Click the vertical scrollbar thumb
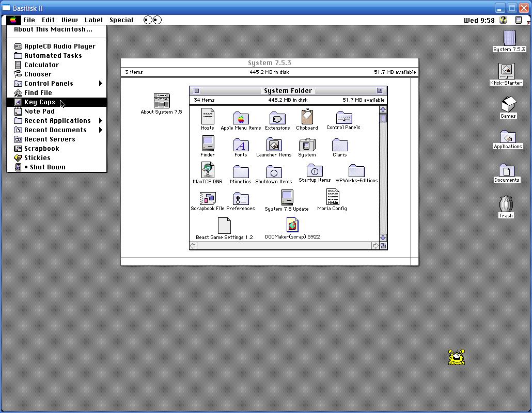 click(x=383, y=118)
